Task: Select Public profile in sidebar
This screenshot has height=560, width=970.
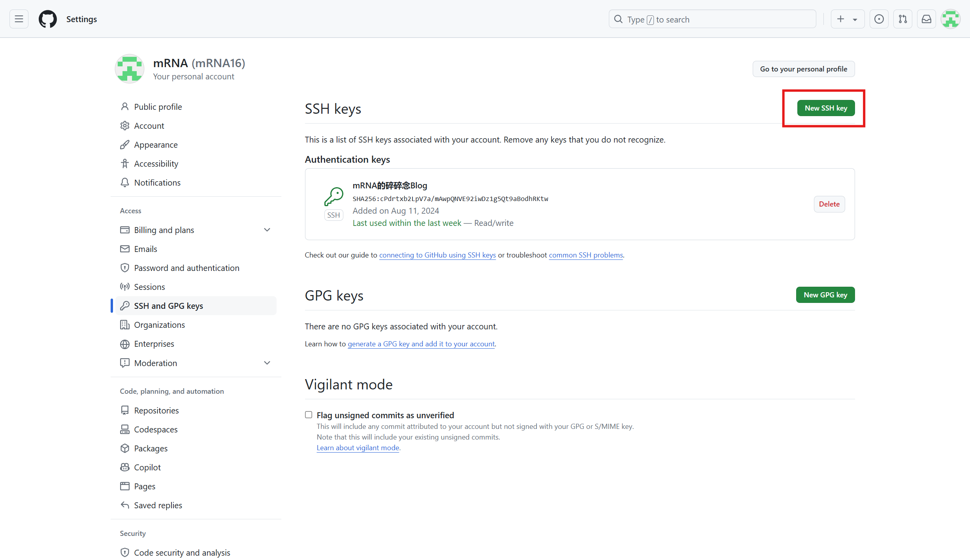Action: (x=158, y=107)
